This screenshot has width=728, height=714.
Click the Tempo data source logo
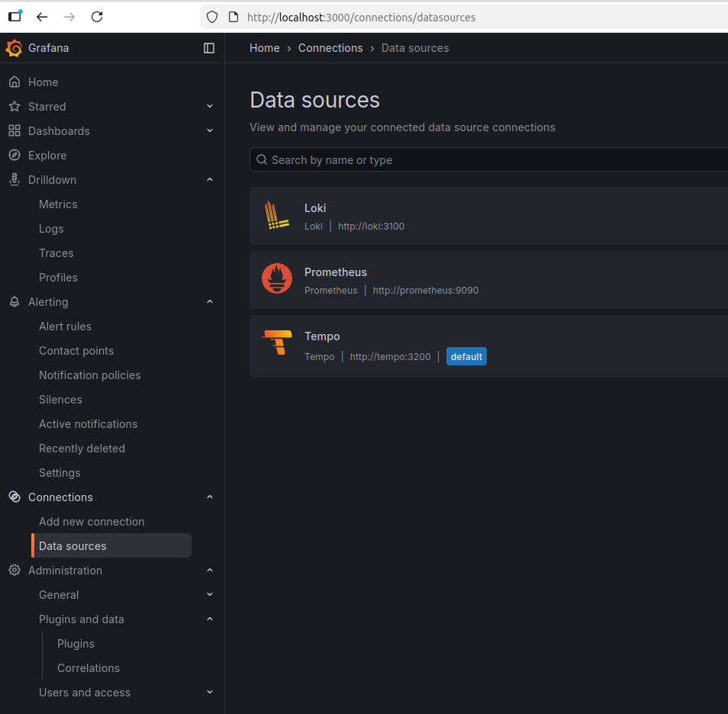pos(277,343)
